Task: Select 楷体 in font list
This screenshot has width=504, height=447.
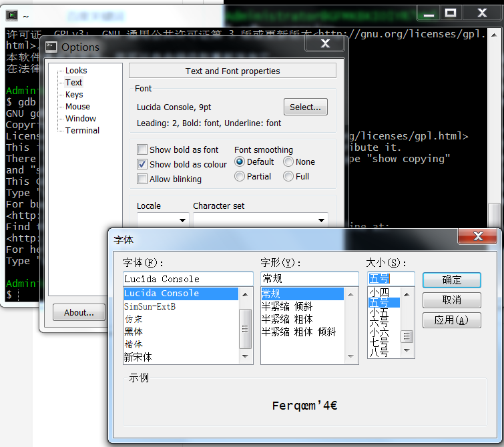Action: pos(181,344)
